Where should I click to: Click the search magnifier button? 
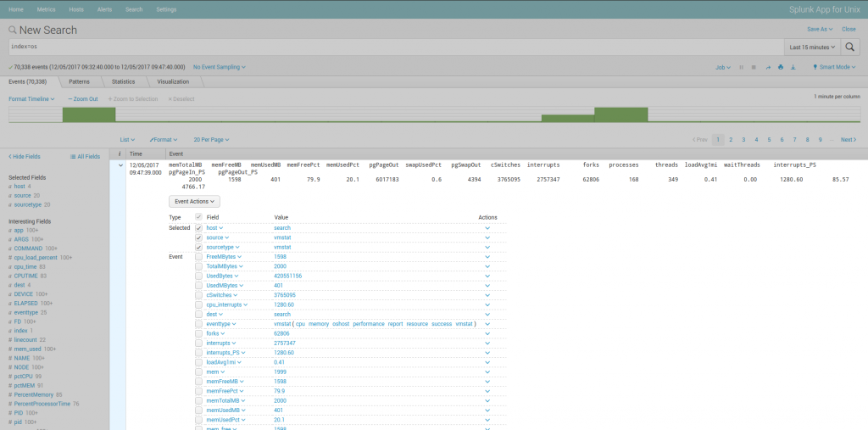(x=850, y=47)
